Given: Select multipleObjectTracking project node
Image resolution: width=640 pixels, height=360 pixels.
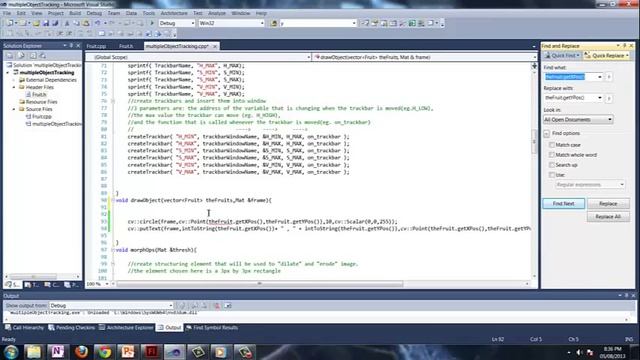Looking at the screenshot, I should pos(47,73).
